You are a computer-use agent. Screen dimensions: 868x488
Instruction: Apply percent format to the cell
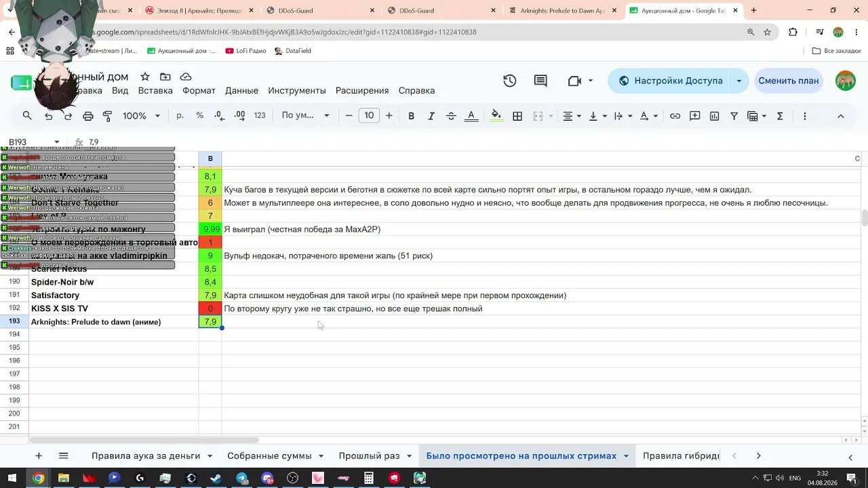pos(199,116)
